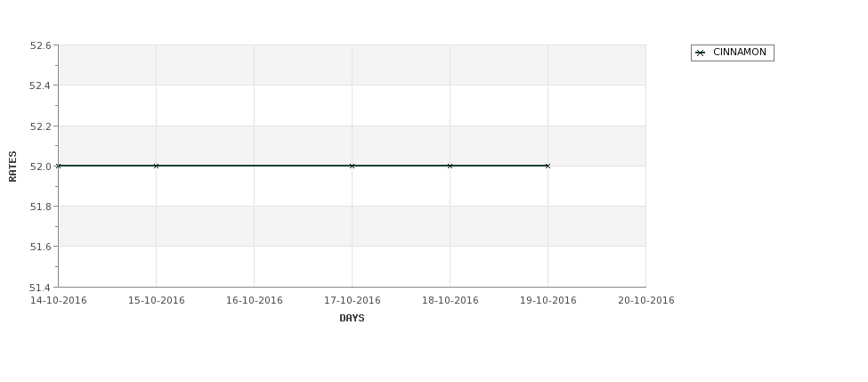Click the RATES axis title

click(x=12, y=167)
